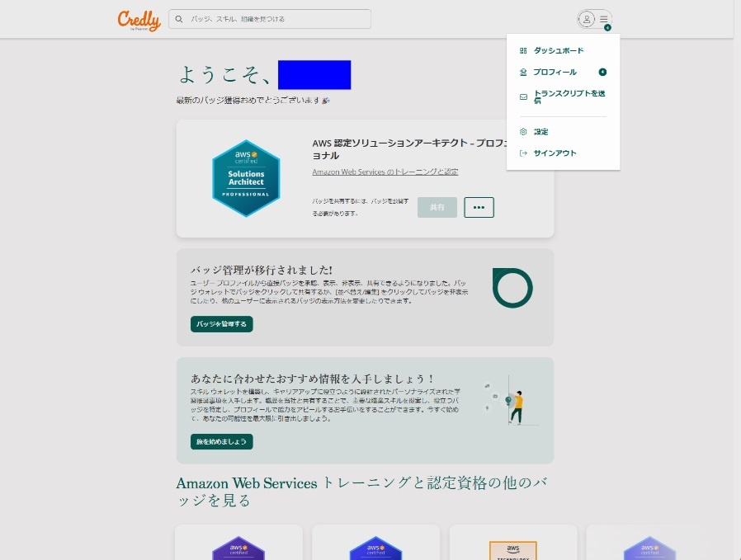This screenshot has width=741, height=560.
Task: Click あなたに合わせたおすすめ情報 heading
Action: coord(312,379)
